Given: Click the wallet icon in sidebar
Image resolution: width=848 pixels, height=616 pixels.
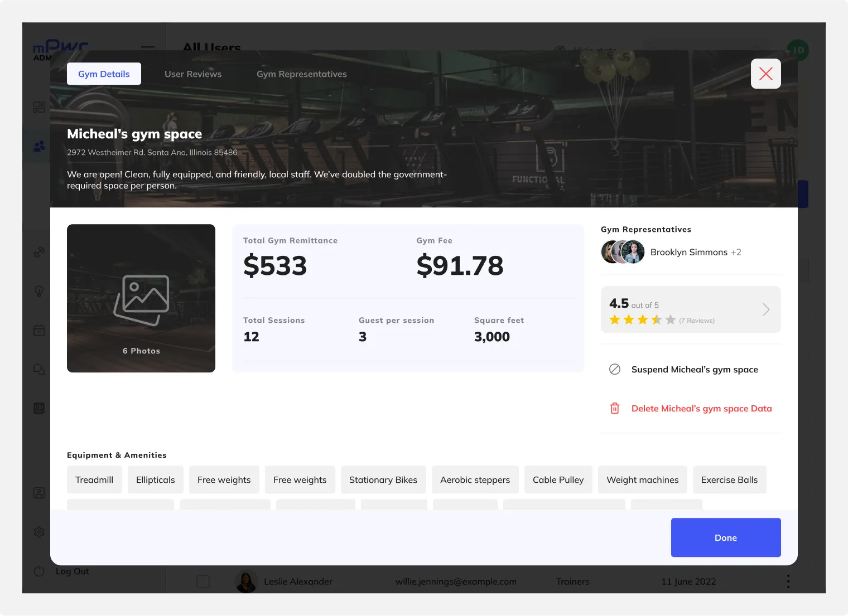Looking at the screenshot, I should click(39, 408).
